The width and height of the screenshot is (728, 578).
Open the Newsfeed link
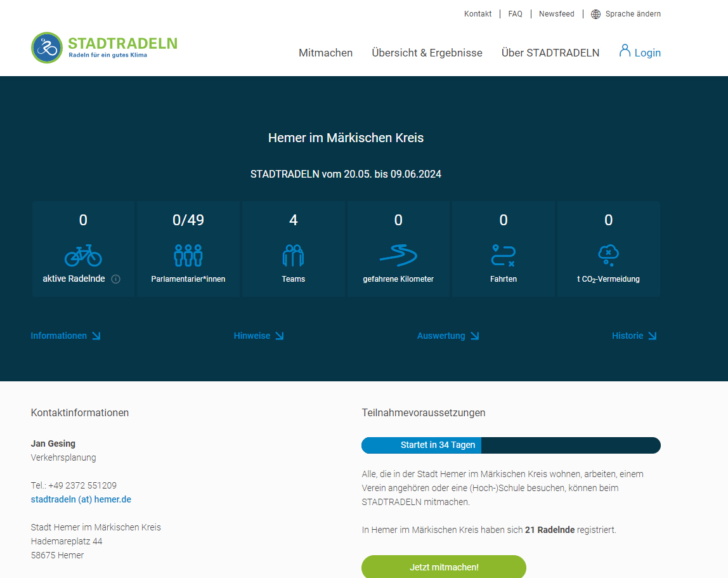point(556,14)
